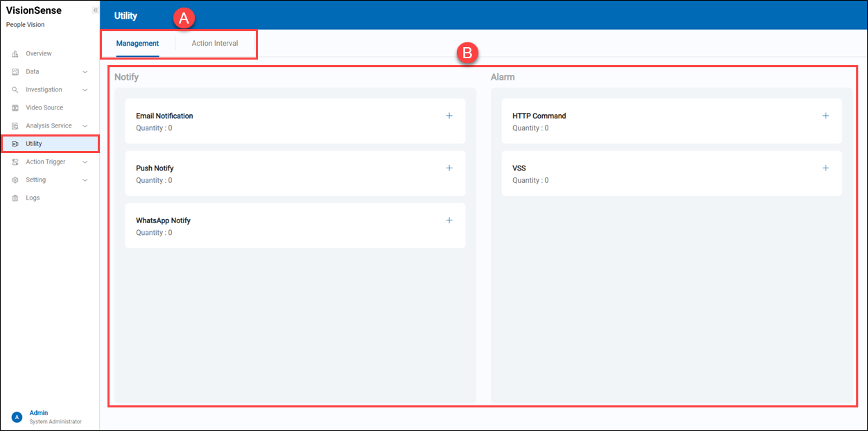Collapse the sidebar with double-chevron icon
868x431 pixels.
(95, 10)
